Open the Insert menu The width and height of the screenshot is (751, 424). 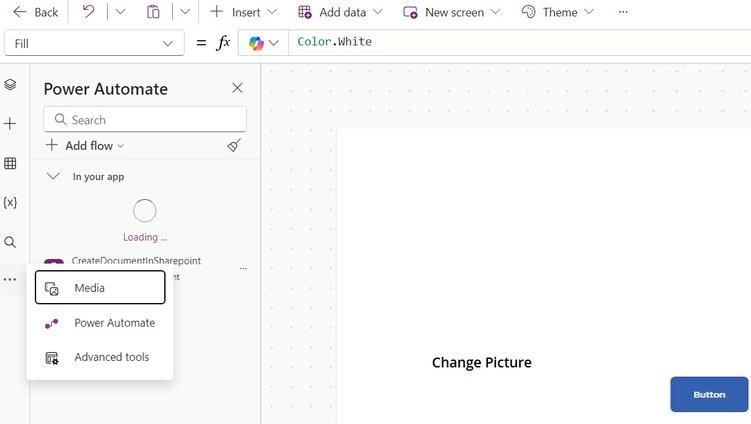(x=243, y=12)
